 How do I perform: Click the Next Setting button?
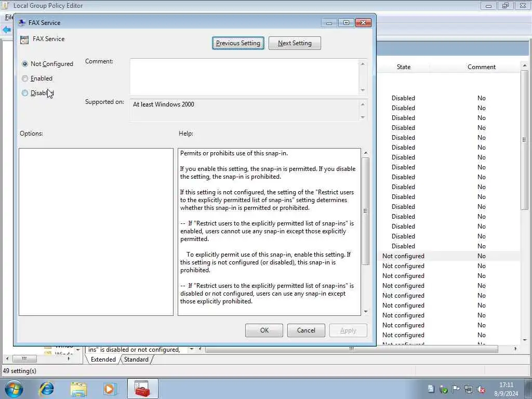[x=295, y=43]
